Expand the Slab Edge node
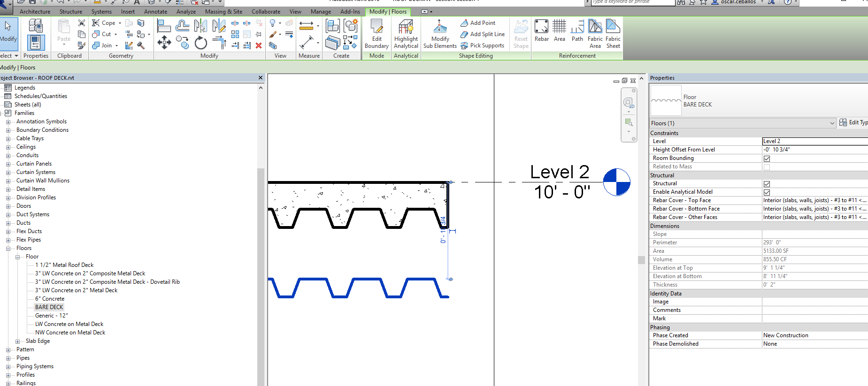868x386 pixels. tap(17, 341)
